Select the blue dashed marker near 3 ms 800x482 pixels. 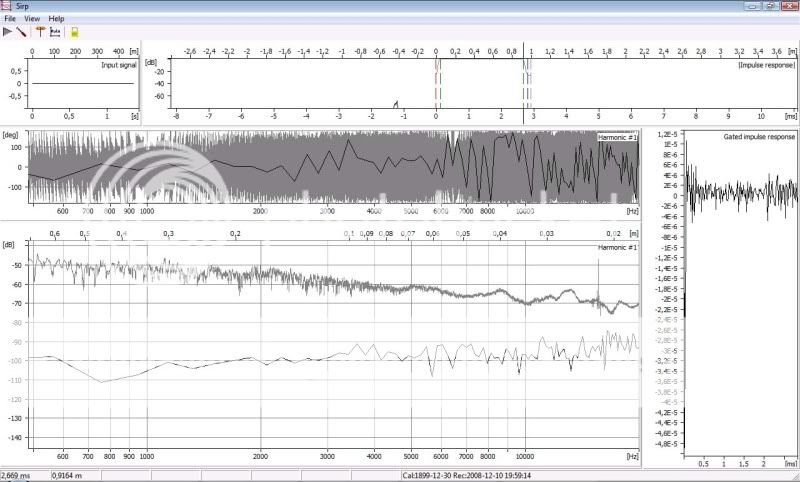pos(530,80)
